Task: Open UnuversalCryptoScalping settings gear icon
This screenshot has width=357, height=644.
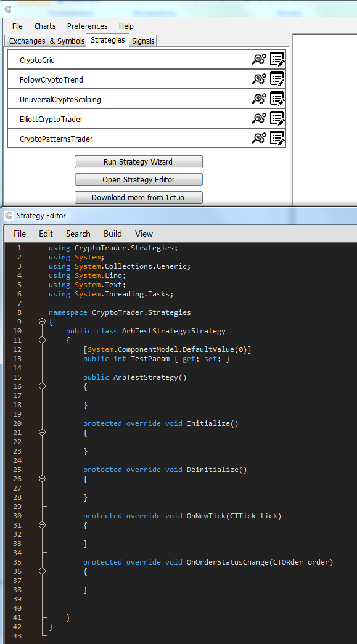Action: 259,99
